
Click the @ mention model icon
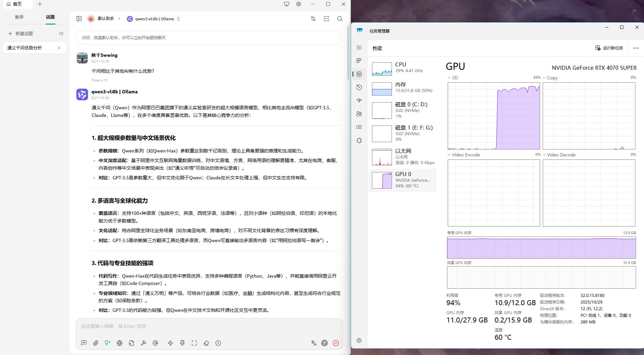[x=155, y=343]
